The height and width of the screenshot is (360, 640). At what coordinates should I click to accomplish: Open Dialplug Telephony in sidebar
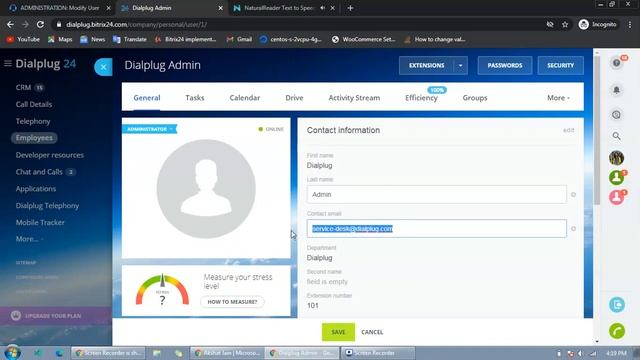click(47, 206)
